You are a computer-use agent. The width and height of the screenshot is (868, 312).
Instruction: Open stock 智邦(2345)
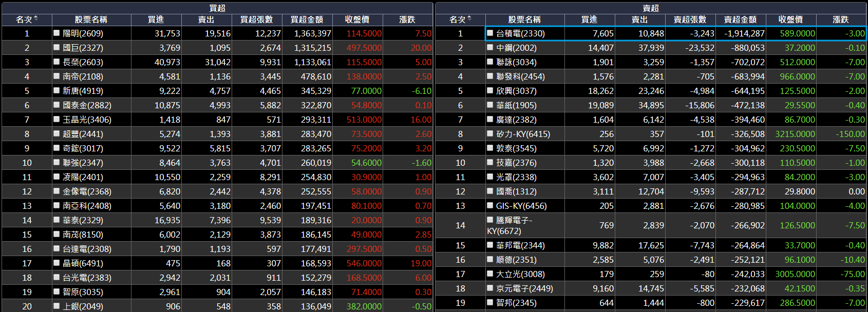point(516,303)
